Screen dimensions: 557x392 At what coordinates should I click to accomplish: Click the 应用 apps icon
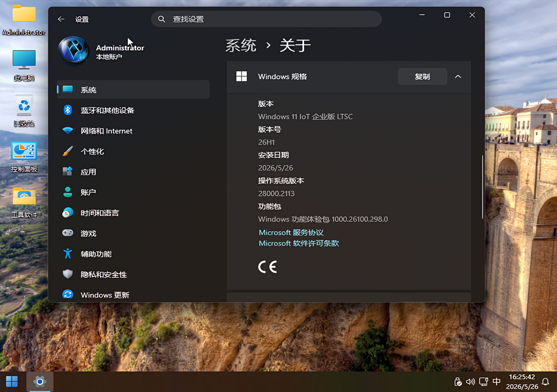click(x=68, y=171)
